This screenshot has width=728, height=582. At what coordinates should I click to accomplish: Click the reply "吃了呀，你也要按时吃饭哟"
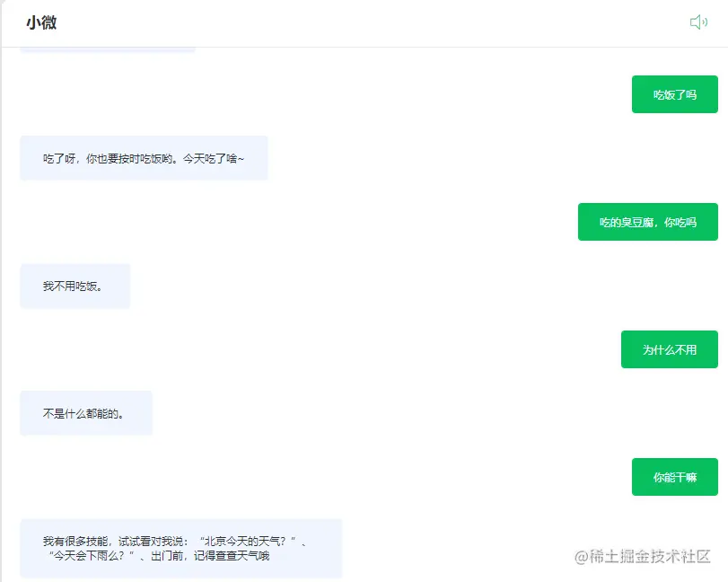coord(144,158)
